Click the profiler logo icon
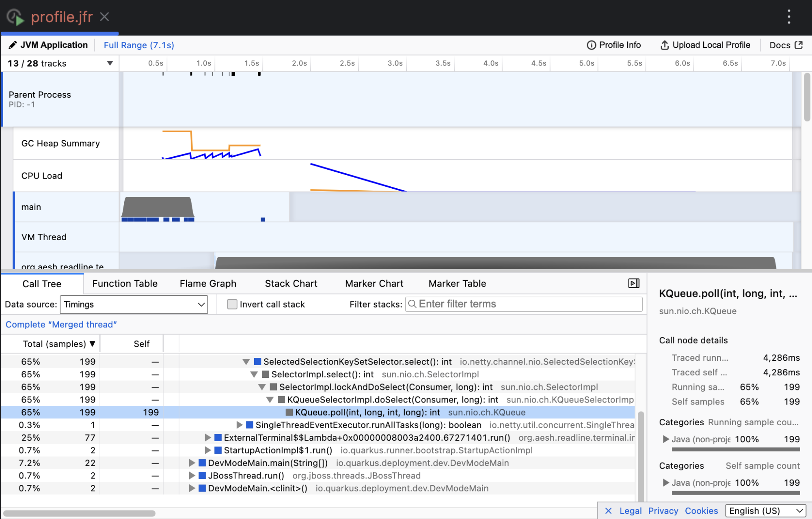Screen dimensions: 812x519 [15, 17]
